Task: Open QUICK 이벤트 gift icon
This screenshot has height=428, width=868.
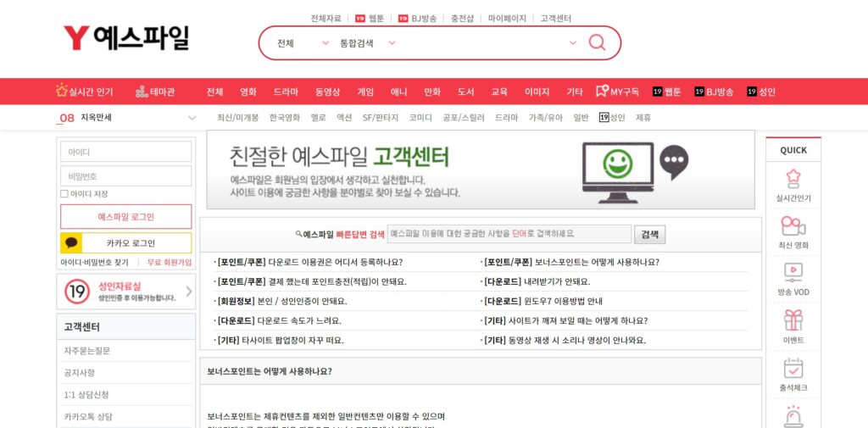Action: 793,320
